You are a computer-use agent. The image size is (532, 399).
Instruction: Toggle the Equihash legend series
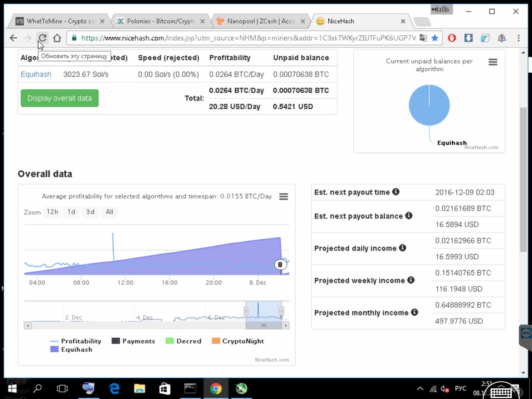tap(71, 350)
